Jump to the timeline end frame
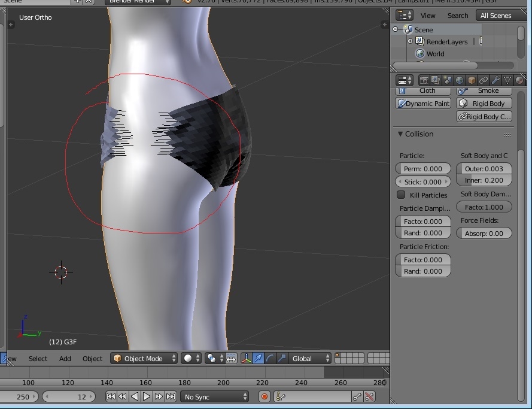The image size is (532, 409). coord(171,396)
